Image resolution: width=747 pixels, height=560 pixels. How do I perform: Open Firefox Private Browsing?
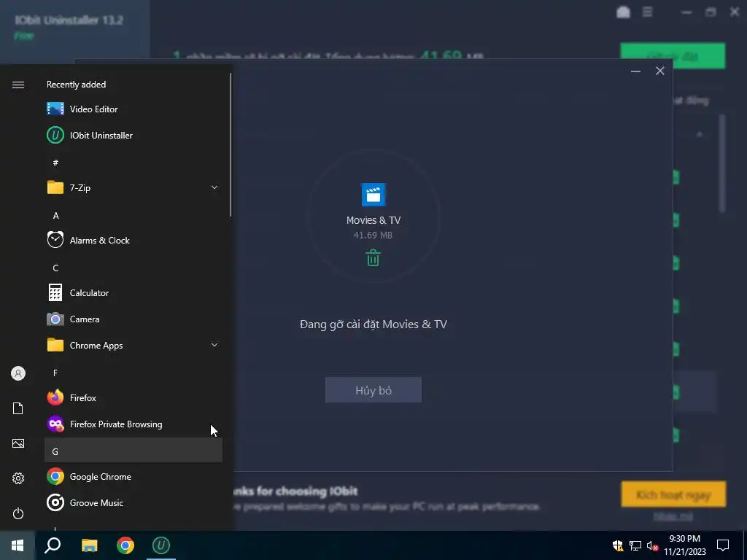tap(133, 424)
